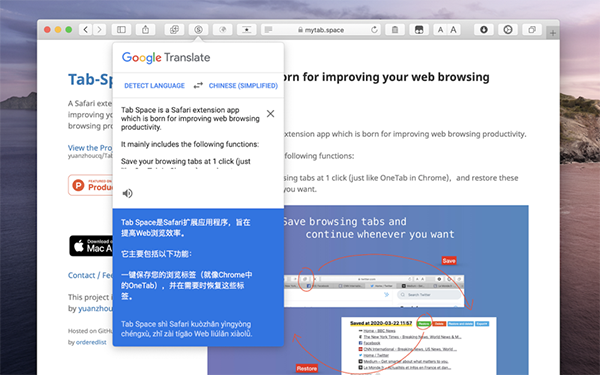Click the Tab-Space page title heading
The height and width of the screenshot is (375, 600).
click(x=90, y=79)
